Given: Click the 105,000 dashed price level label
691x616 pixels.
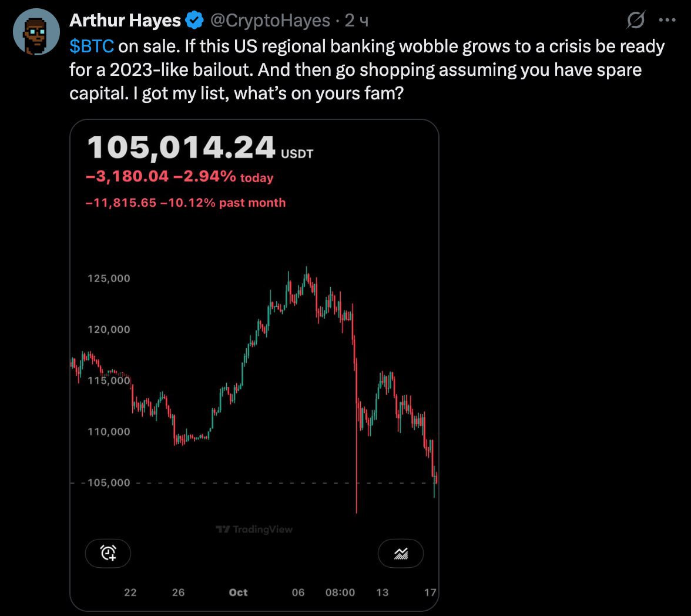Looking at the screenshot, I should pyautogui.click(x=109, y=483).
